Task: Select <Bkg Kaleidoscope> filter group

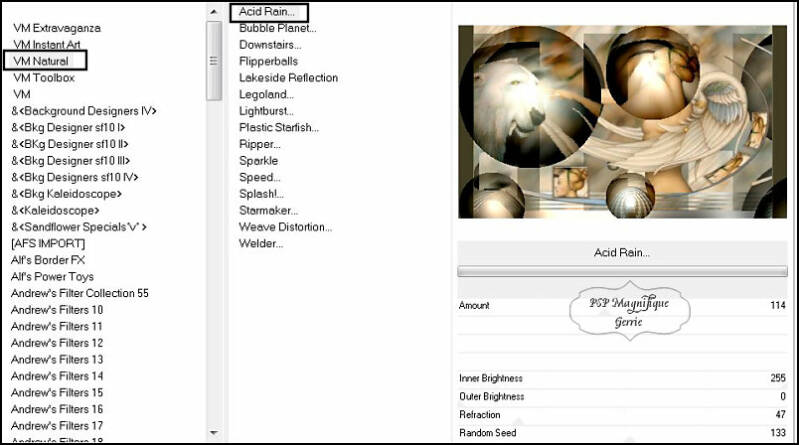Action: point(67,194)
